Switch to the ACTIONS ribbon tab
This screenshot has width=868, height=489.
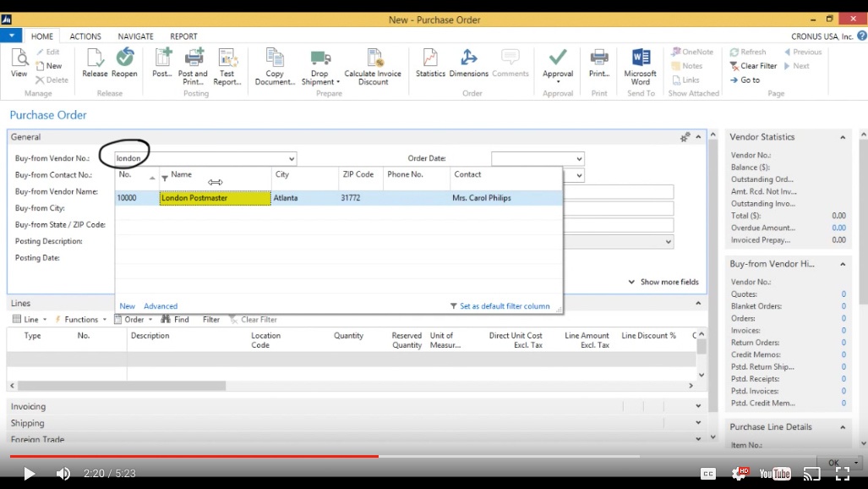[x=85, y=36]
